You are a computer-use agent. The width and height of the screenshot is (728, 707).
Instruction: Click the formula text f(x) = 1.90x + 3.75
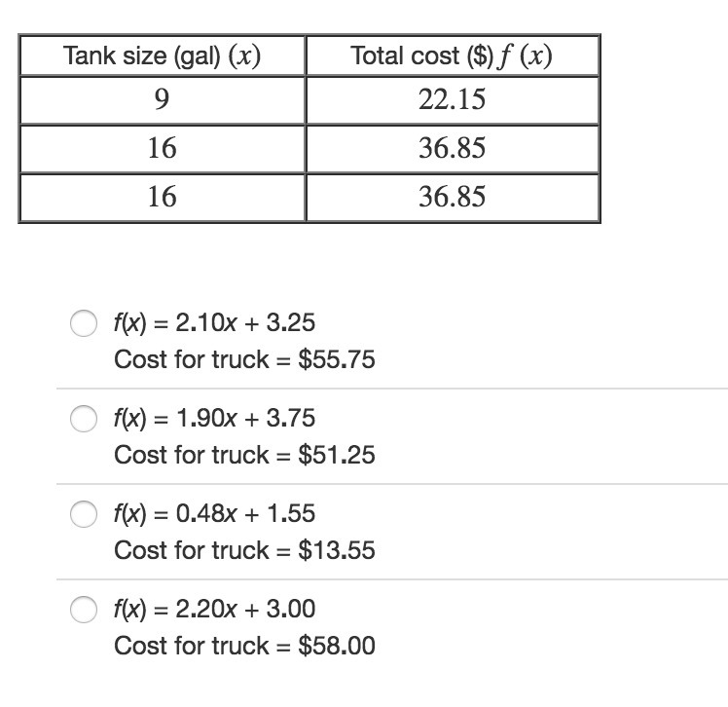(214, 418)
